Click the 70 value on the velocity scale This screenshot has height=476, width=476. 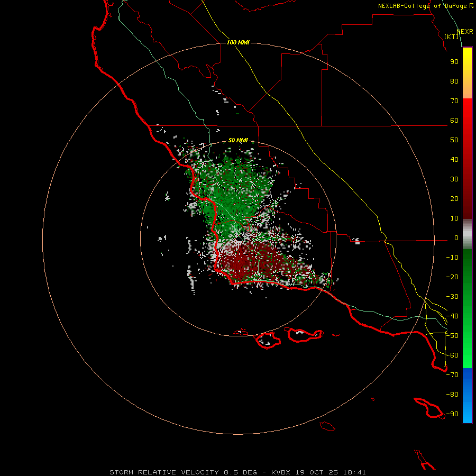[454, 101]
